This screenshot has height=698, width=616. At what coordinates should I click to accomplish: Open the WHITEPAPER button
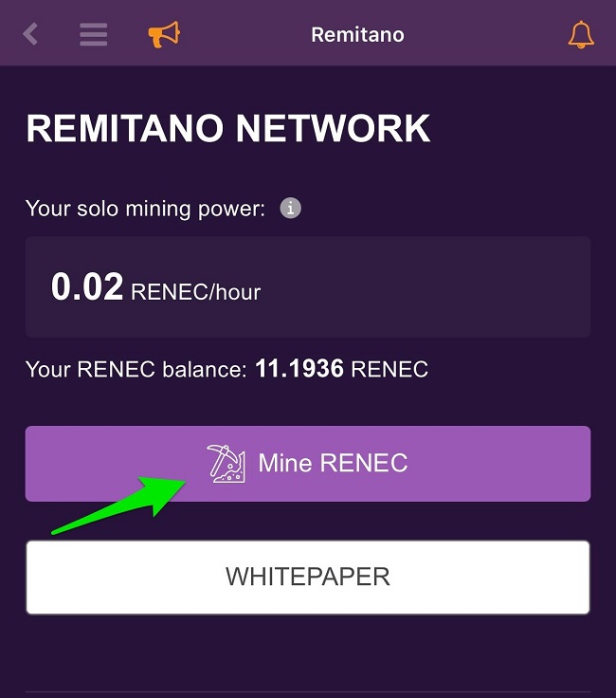[x=308, y=577]
